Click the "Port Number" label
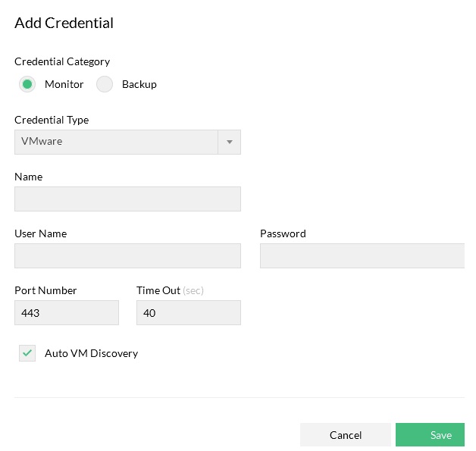This screenshot has height=451, width=476. pyautogui.click(x=45, y=290)
